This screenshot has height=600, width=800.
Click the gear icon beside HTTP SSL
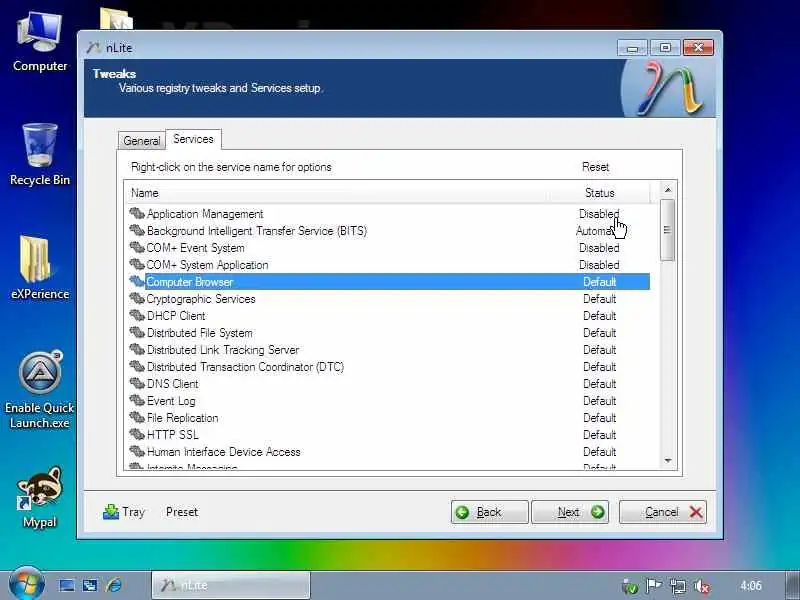pos(137,434)
